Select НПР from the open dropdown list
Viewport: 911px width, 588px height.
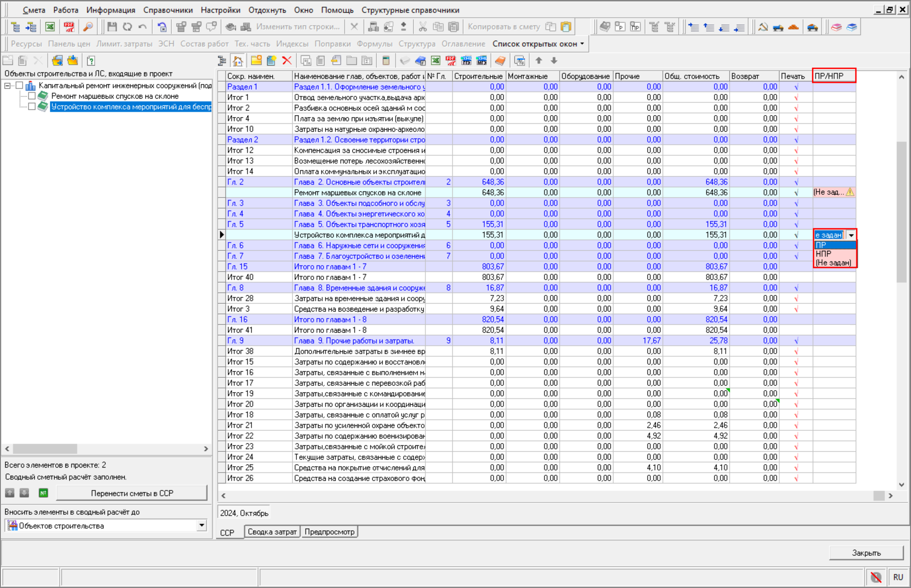[x=823, y=254]
